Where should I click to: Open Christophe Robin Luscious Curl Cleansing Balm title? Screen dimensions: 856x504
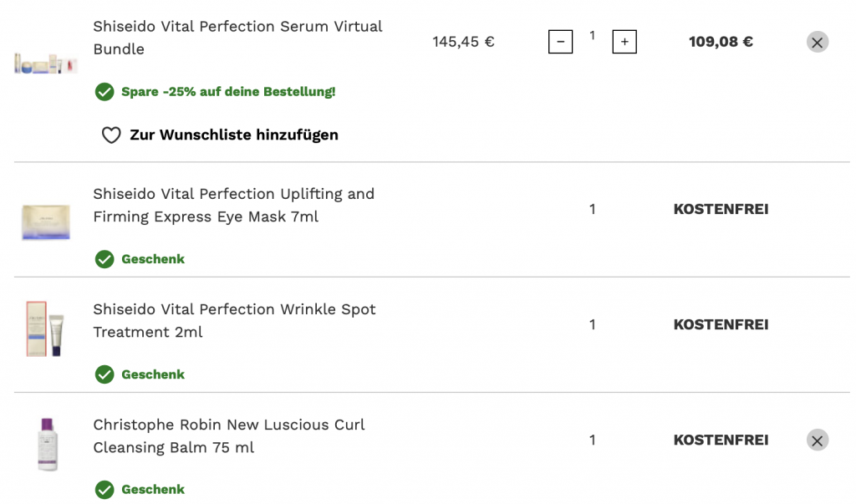pos(228,436)
